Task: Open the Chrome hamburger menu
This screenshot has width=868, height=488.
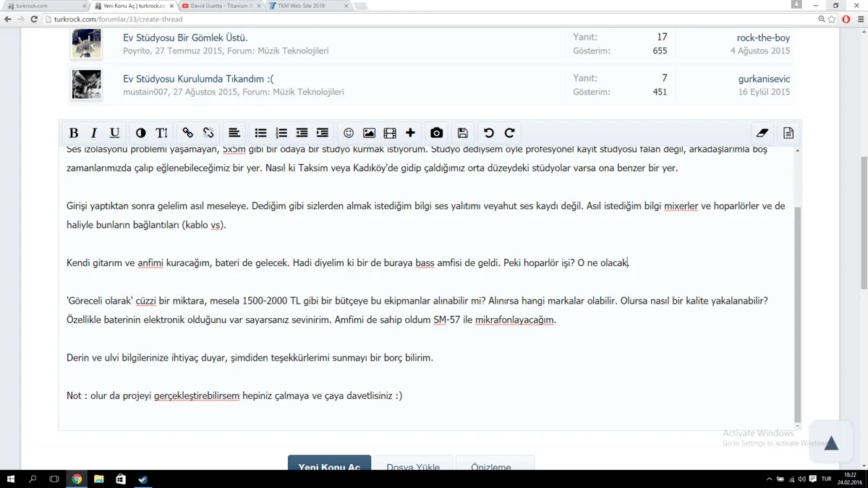Action: coord(860,20)
